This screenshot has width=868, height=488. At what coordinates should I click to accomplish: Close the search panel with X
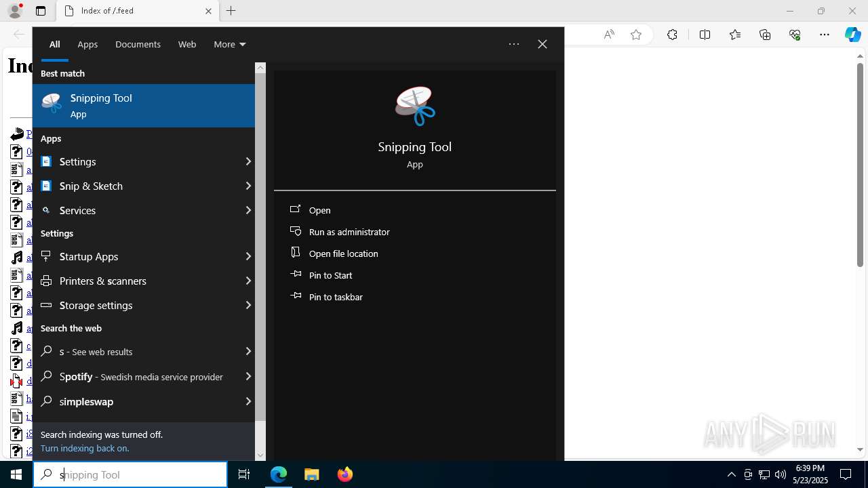coord(542,44)
